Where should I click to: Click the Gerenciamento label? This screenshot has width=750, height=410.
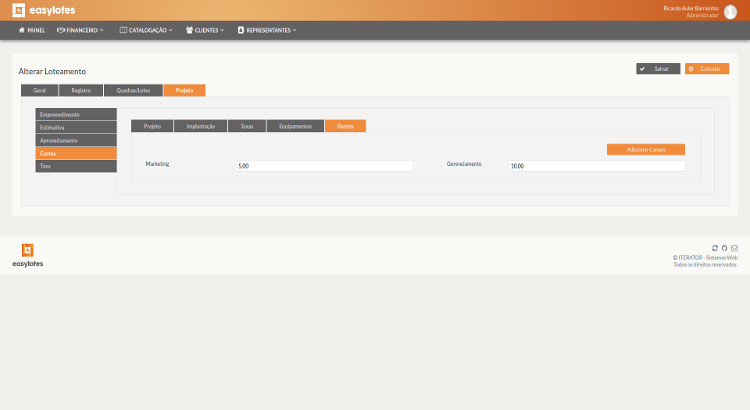(464, 164)
